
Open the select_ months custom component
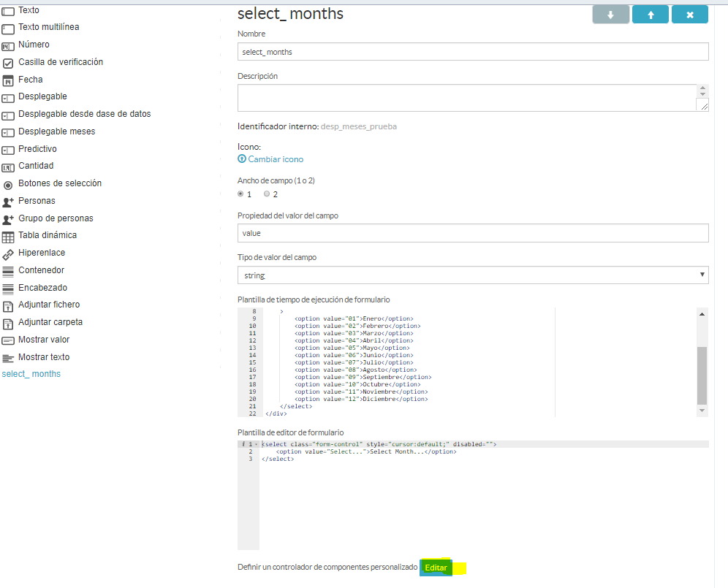pos(31,374)
